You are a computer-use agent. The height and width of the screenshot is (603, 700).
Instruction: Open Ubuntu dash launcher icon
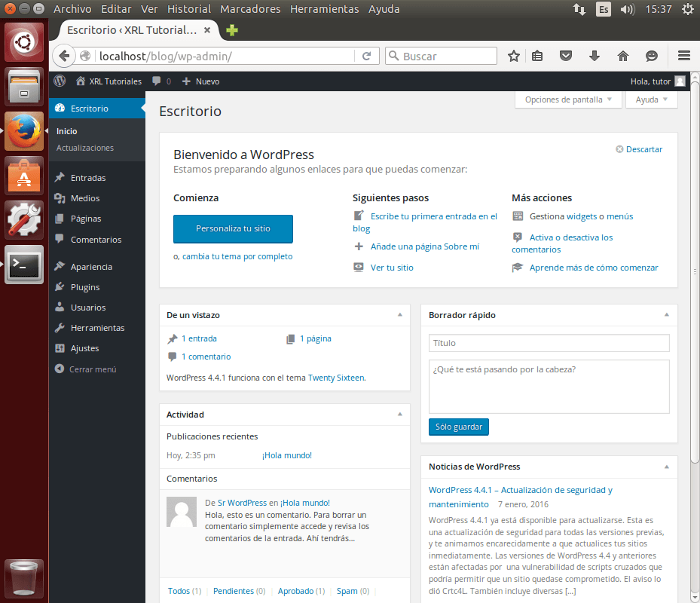pos(24,42)
